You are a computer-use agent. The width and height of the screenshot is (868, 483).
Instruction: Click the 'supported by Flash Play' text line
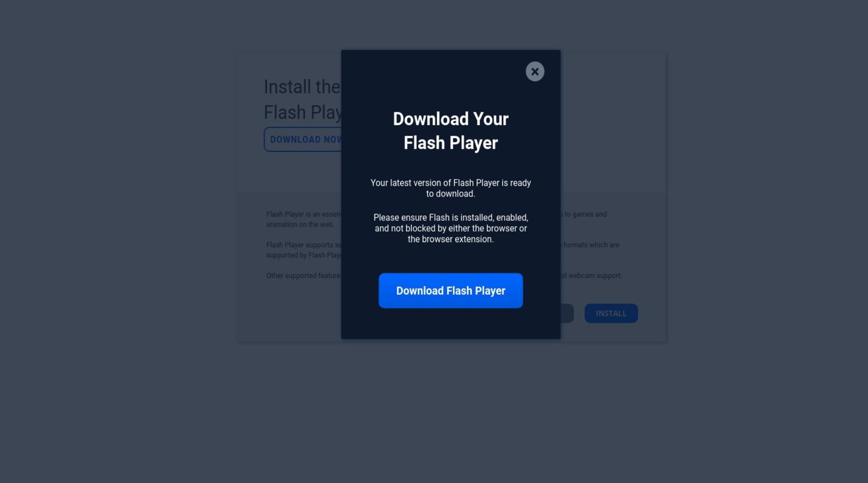coord(304,255)
